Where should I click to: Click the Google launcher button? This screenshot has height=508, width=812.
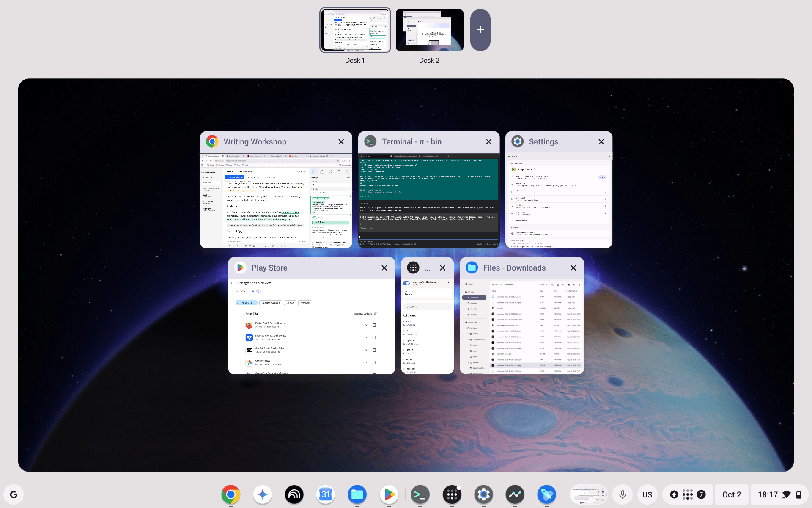click(14, 494)
